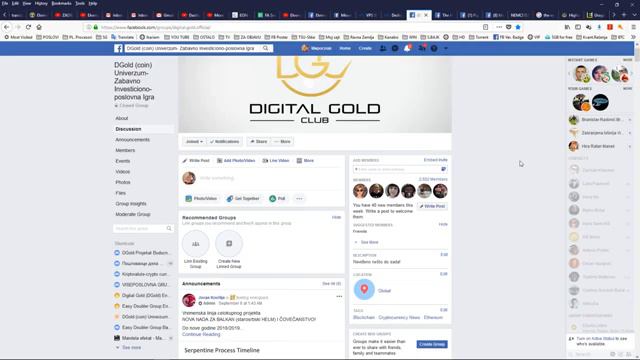Open Moderate Group in the group sidebar
Image resolution: width=640 pixels, height=360 pixels.
[x=133, y=214]
